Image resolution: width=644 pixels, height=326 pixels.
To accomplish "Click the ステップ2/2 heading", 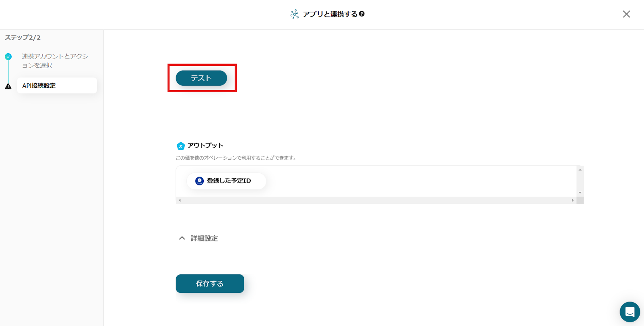I will (23, 37).
